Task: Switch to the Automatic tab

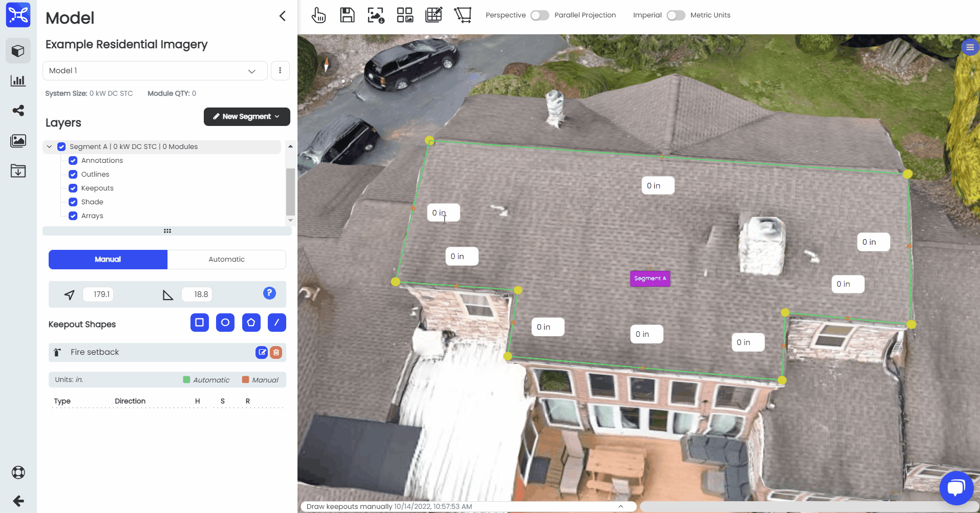Action: 227,260
